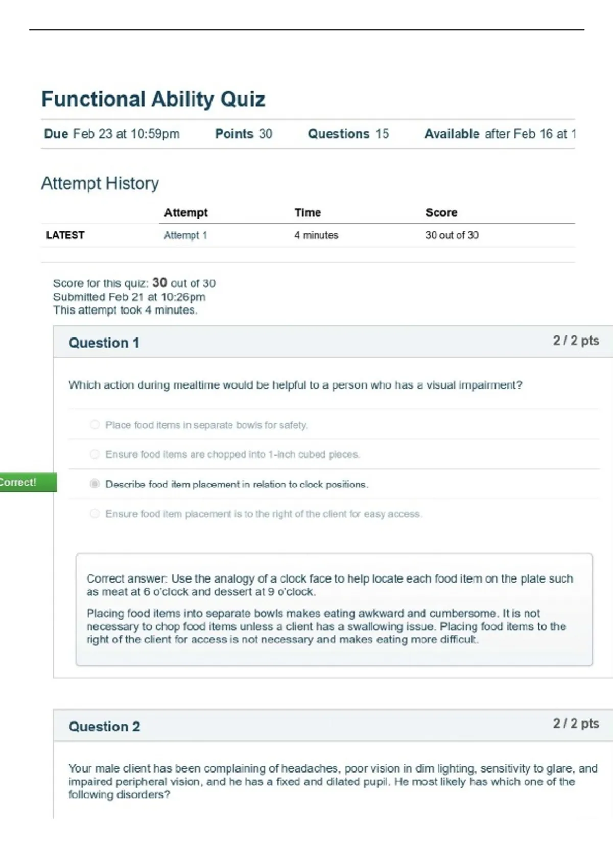
Task: Click the '30 out of 30' score cell
Action: 452,235
